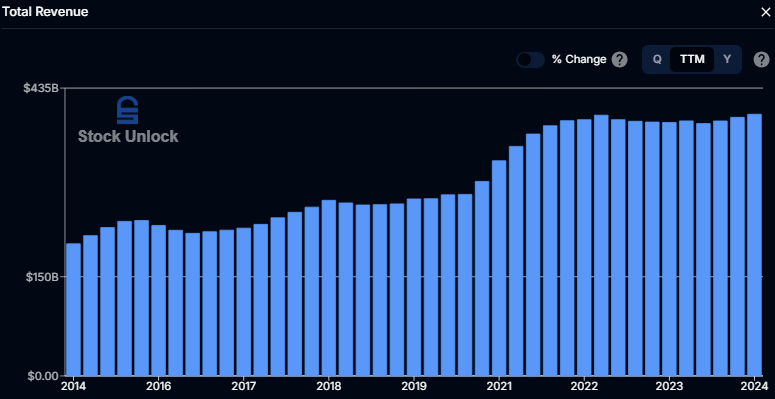Close the Total Revenue panel
Viewport: 775px width, 399px height.
pyautogui.click(x=766, y=12)
